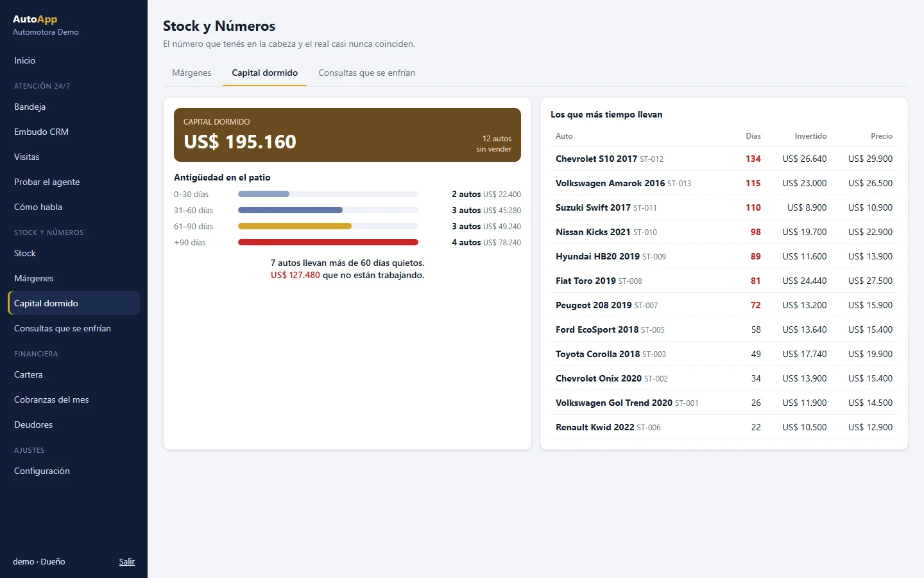Click Suzuki Swift 2017 in the table
The height and width of the screenshot is (578, 924).
(x=724, y=207)
